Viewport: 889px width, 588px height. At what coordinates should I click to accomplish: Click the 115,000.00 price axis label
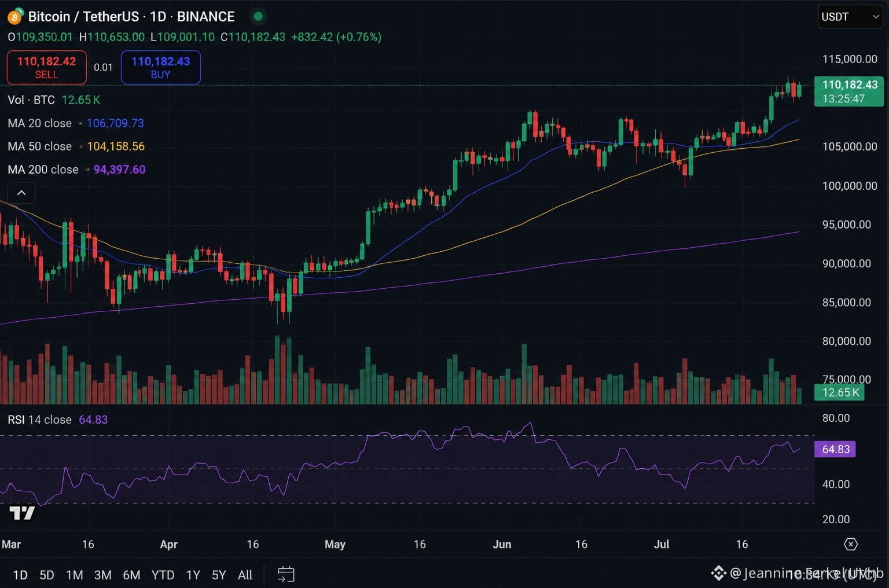(x=850, y=59)
